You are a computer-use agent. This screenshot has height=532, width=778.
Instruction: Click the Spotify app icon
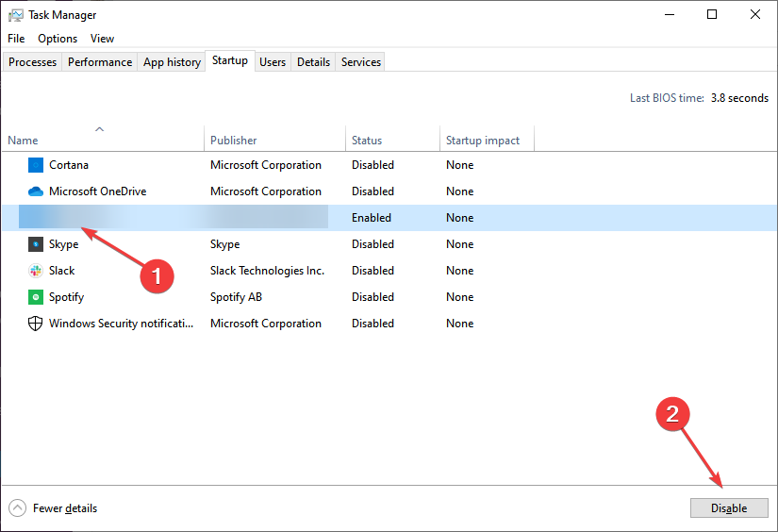point(35,297)
